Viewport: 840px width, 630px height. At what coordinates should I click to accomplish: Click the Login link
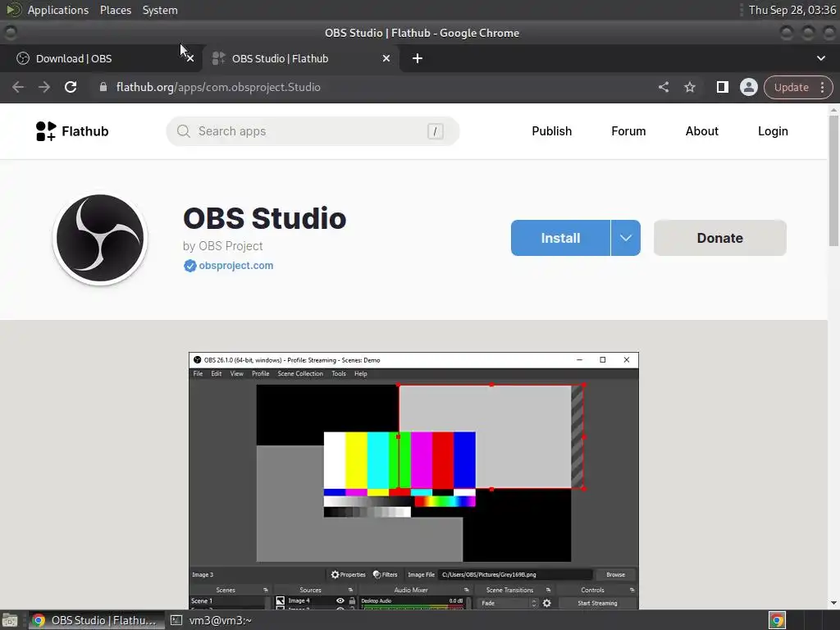(773, 131)
